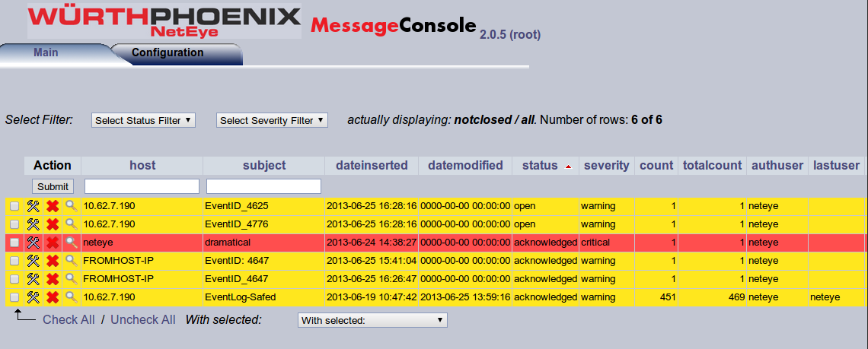This screenshot has width=868, height=349.
Task: Check the box for dramatical row
Action: [14, 243]
